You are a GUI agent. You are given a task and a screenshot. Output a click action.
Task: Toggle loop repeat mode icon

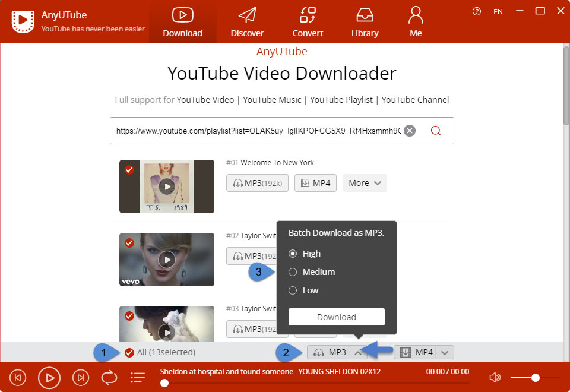click(109, 378)
